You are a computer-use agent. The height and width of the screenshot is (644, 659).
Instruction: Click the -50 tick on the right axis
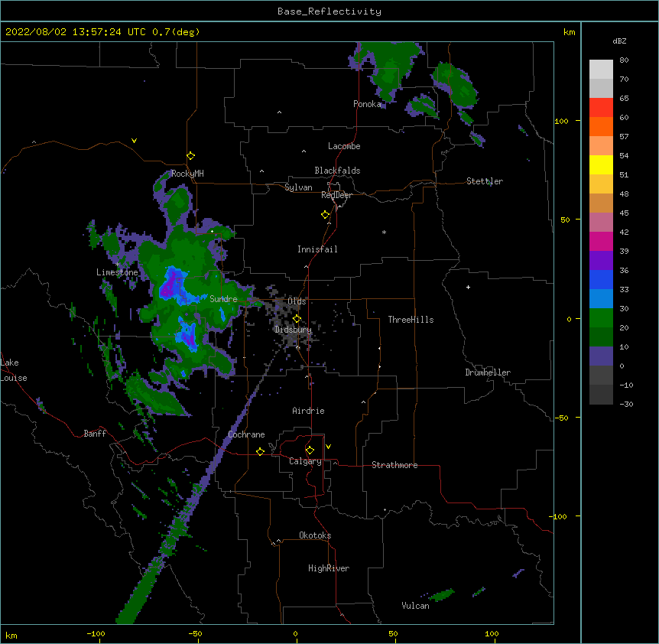[x=561, y=418]
